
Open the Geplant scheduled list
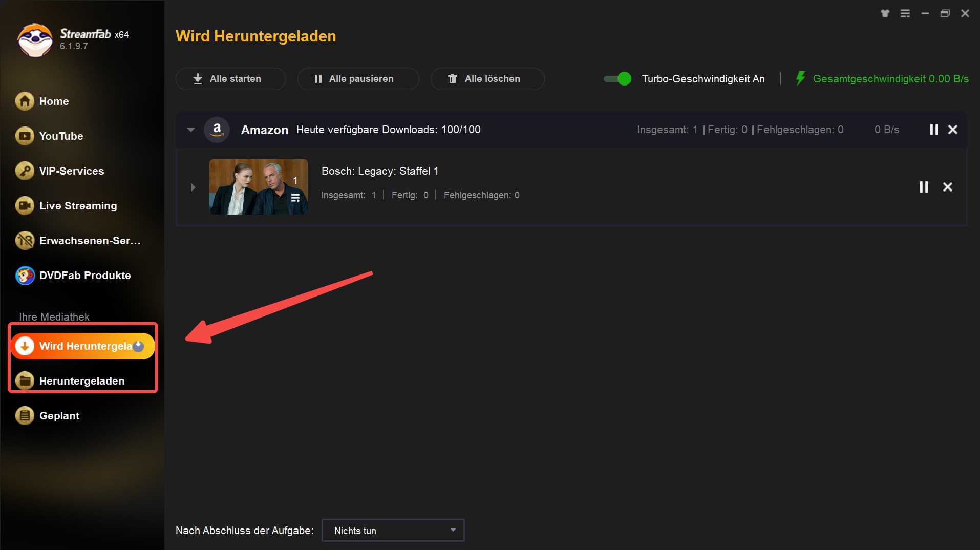pyautogui.click(x=48, y=416)
